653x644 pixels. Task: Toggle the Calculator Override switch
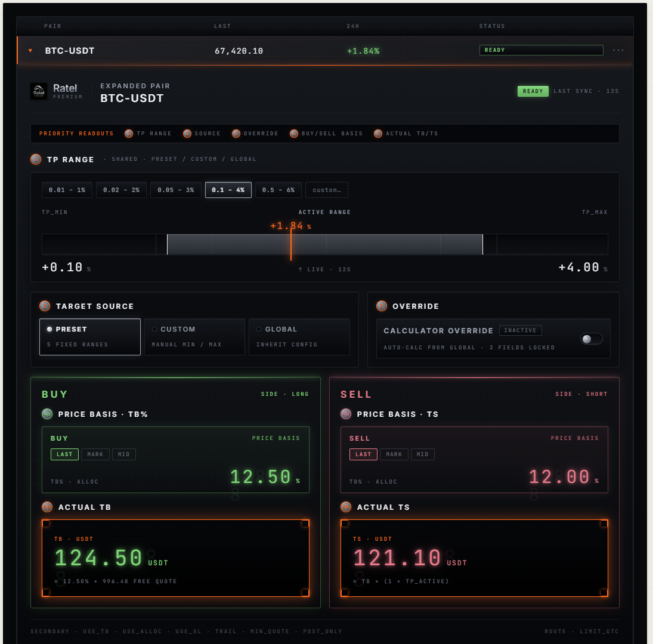point(592,339)
